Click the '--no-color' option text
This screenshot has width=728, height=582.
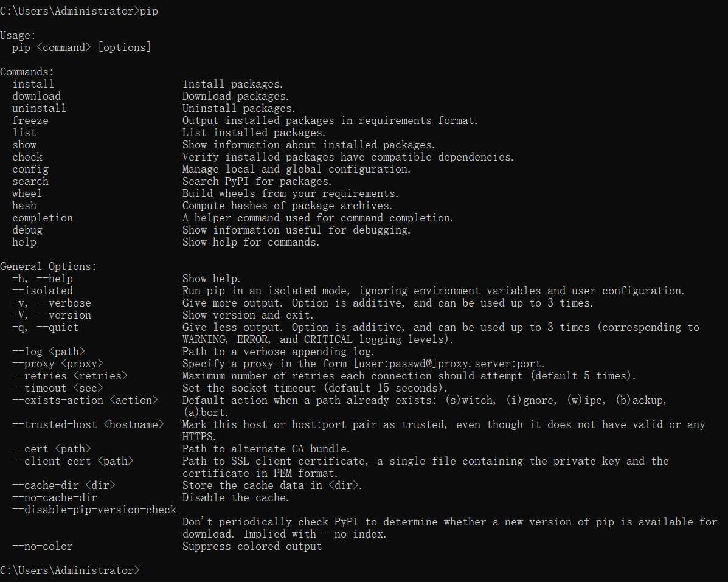tap(42, 546)
